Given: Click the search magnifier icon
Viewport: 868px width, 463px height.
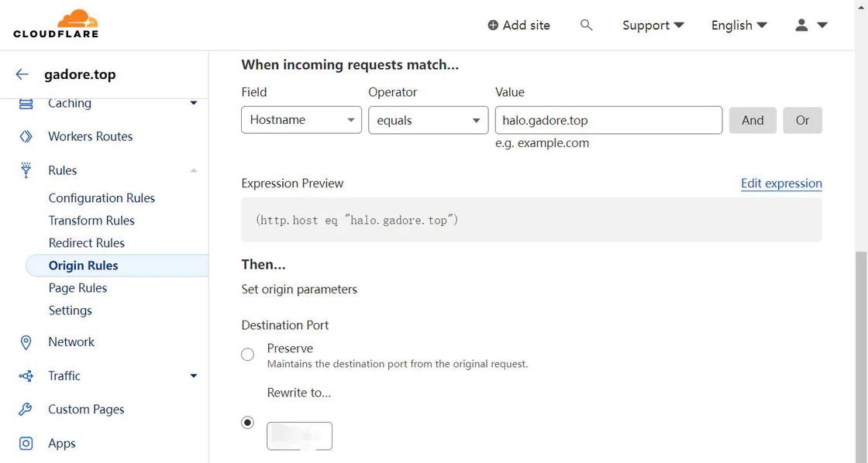Looking at the screenshot, I should pyautogui.click(x=587, y=26).
